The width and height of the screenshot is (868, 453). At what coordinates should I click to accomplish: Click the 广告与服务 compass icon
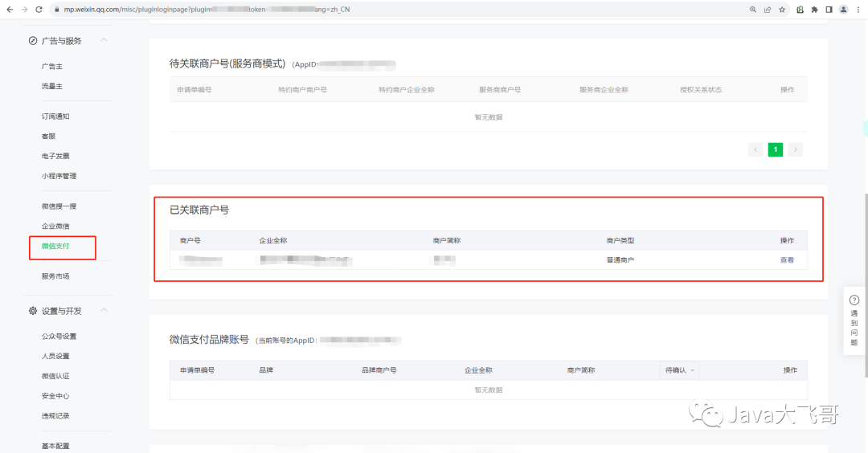click(33, 41)
